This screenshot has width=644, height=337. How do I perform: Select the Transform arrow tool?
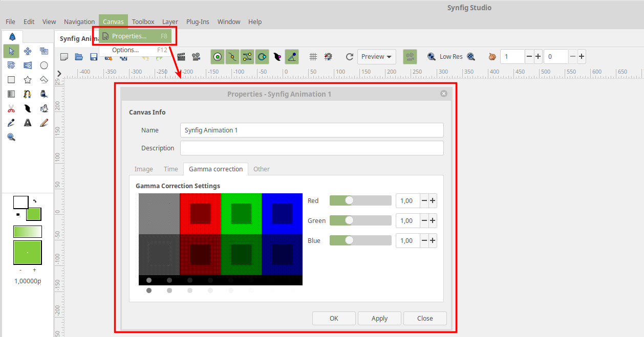(11, 51)
